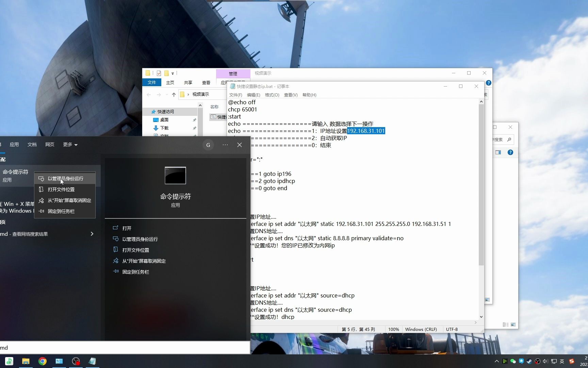This screenshot has width=588, height=368.
Task: Click the 100% zoom status bar entry
Action: click(x=394, y=329)
